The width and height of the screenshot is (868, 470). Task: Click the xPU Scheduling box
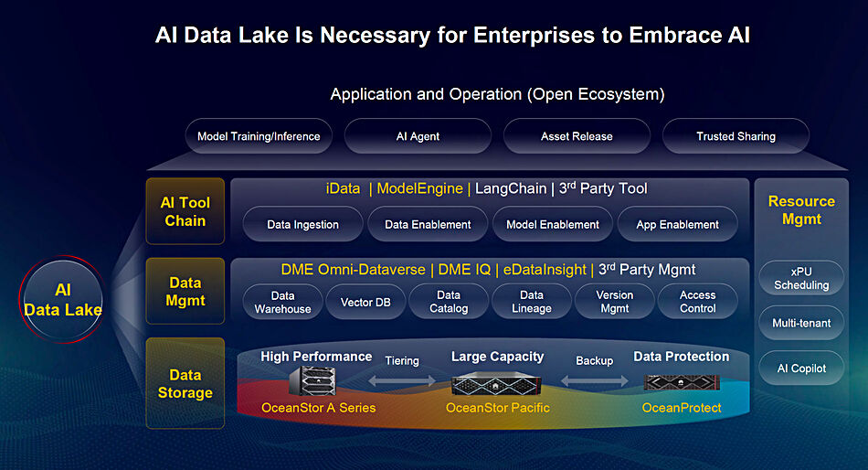(x=801, y=278)
